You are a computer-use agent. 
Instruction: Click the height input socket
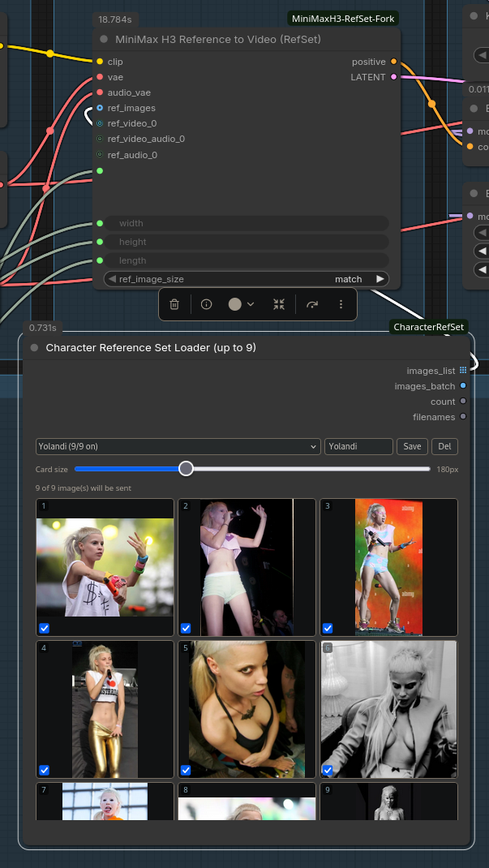pos(100,242)
